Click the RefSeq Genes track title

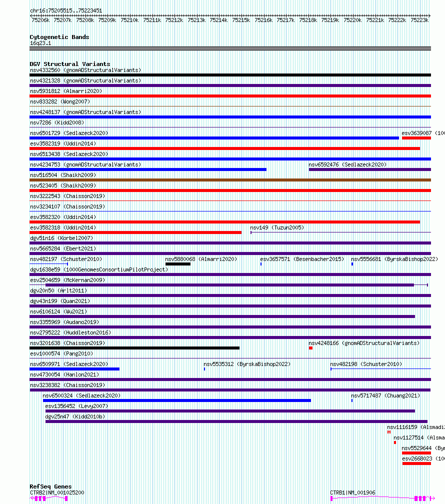(50, 486)
